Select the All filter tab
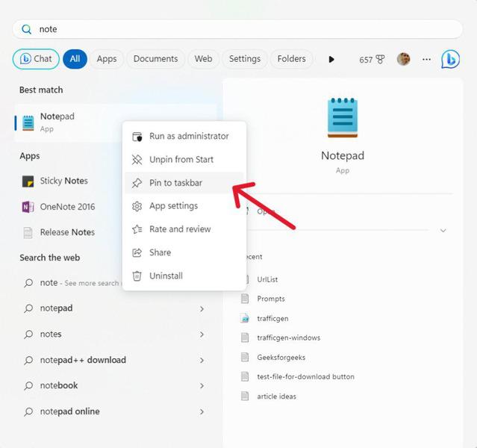 tap(75, 59)
